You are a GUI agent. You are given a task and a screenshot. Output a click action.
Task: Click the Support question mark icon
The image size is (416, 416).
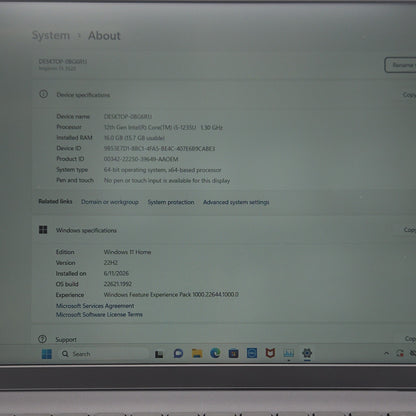(x=42, y=339)
